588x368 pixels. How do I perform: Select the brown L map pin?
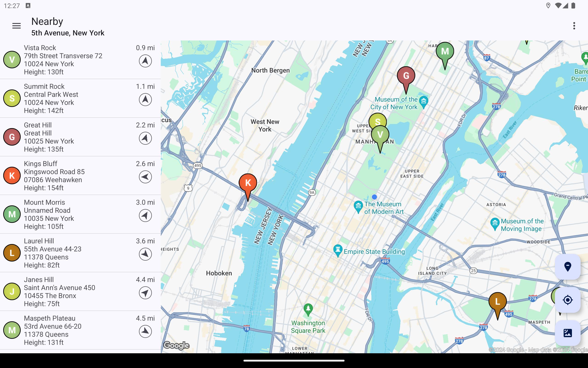pyautogui.click(x=498, y=302)
